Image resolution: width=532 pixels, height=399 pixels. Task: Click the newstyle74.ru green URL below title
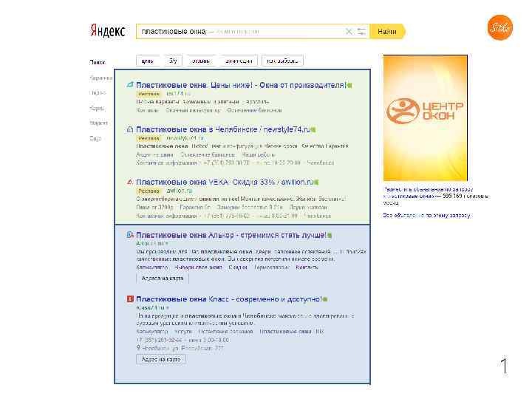pos(185,137)
